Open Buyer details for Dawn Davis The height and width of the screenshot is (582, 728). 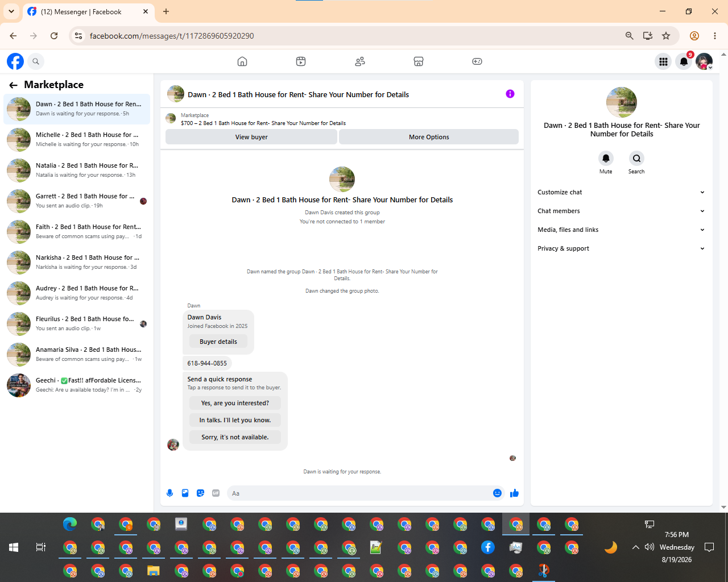[x=218, y=342]
